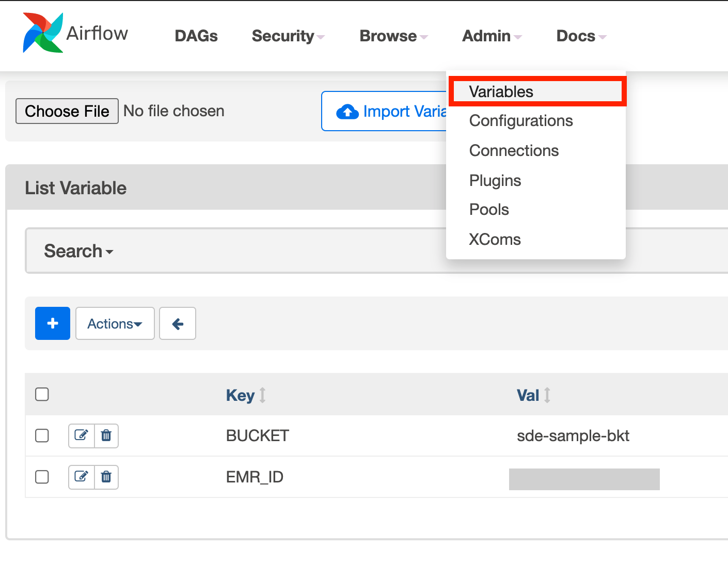This screenshot has width=728, height=562.
Task: Edit the EMR_ID variable record
Action: 82,477
